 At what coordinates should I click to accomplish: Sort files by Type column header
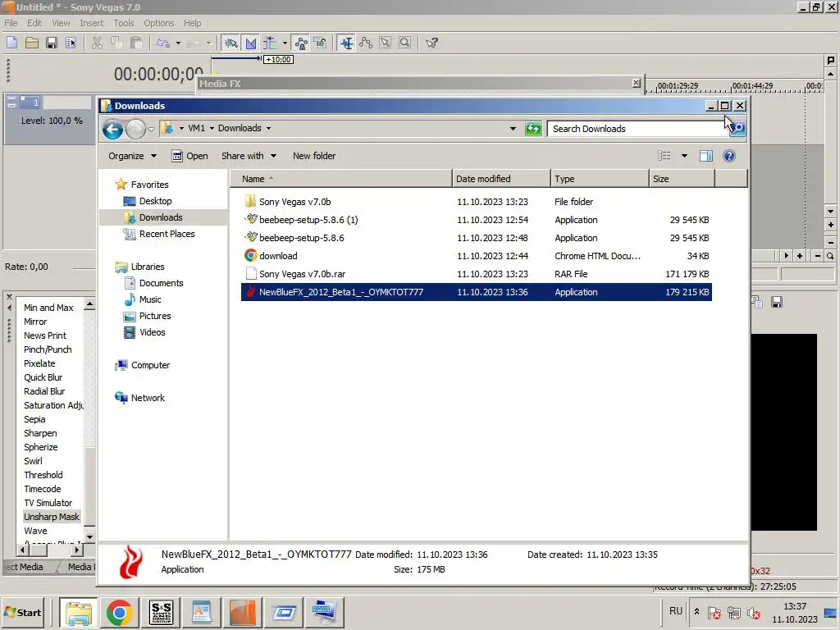600,179
